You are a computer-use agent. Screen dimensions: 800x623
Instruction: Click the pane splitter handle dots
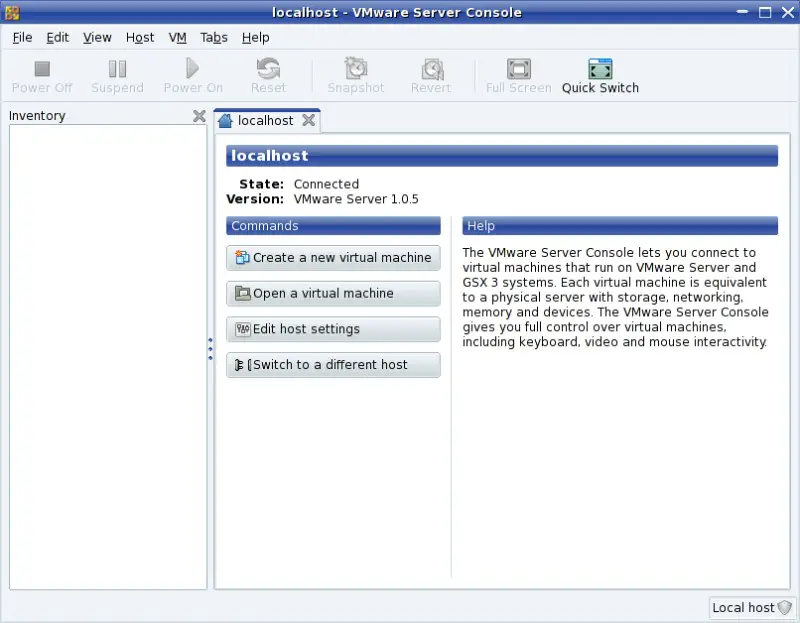(x=210, y=349)
